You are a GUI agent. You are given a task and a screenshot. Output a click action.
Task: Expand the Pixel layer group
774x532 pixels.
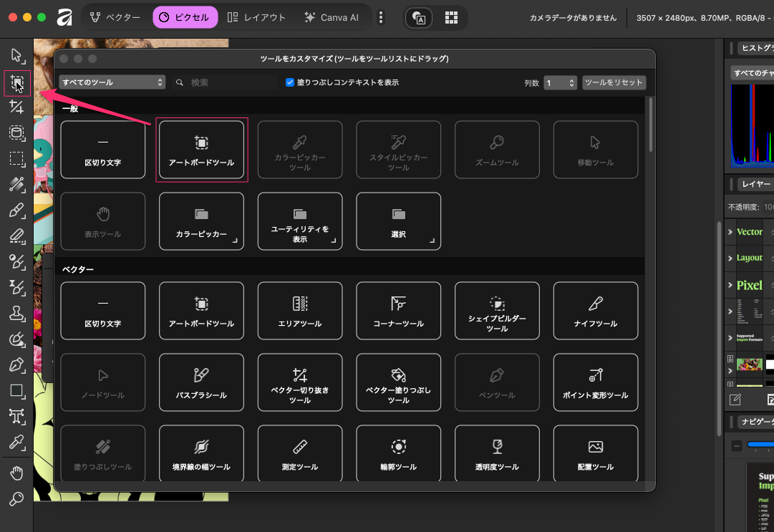tap(730, 285)
